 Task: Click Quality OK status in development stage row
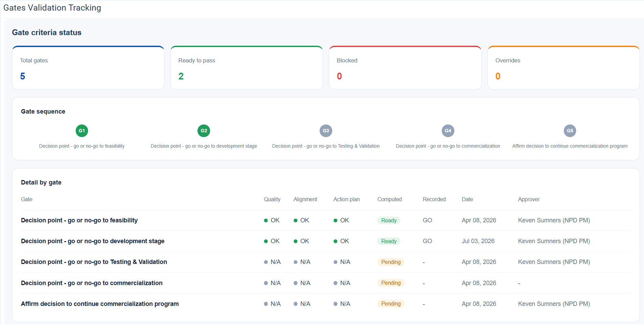click(272, 241)
